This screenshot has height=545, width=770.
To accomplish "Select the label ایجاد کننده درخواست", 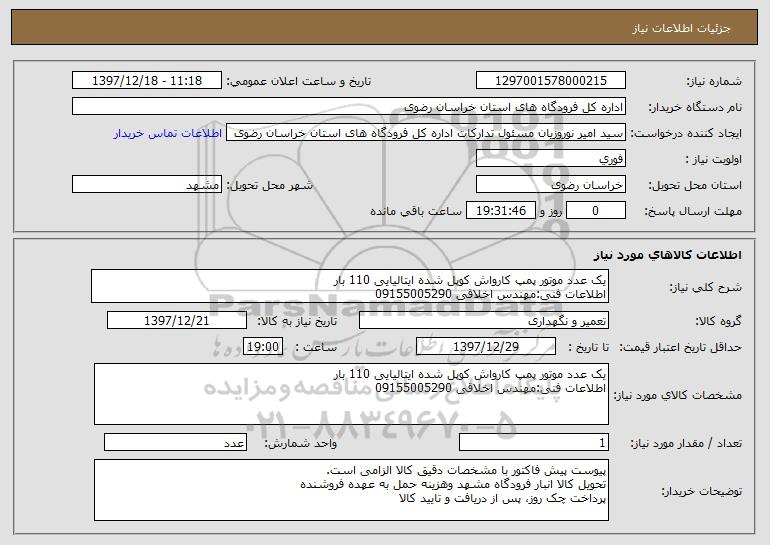I will 686,133.
